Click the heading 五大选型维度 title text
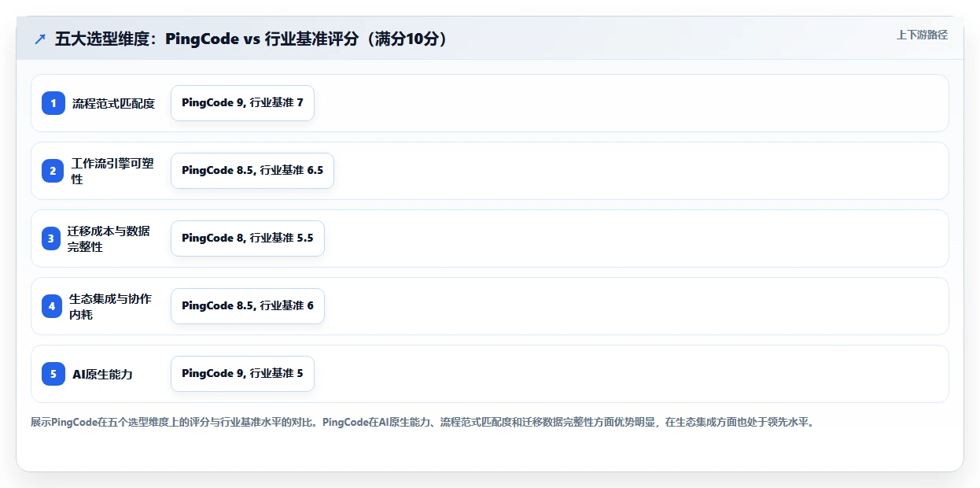The width and height of the screenshot is (980, 488). click(x=252, y=39)
